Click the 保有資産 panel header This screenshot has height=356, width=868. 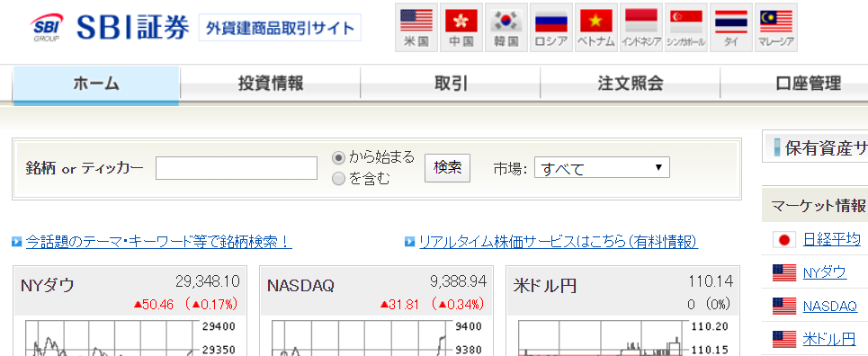(816, 147)
